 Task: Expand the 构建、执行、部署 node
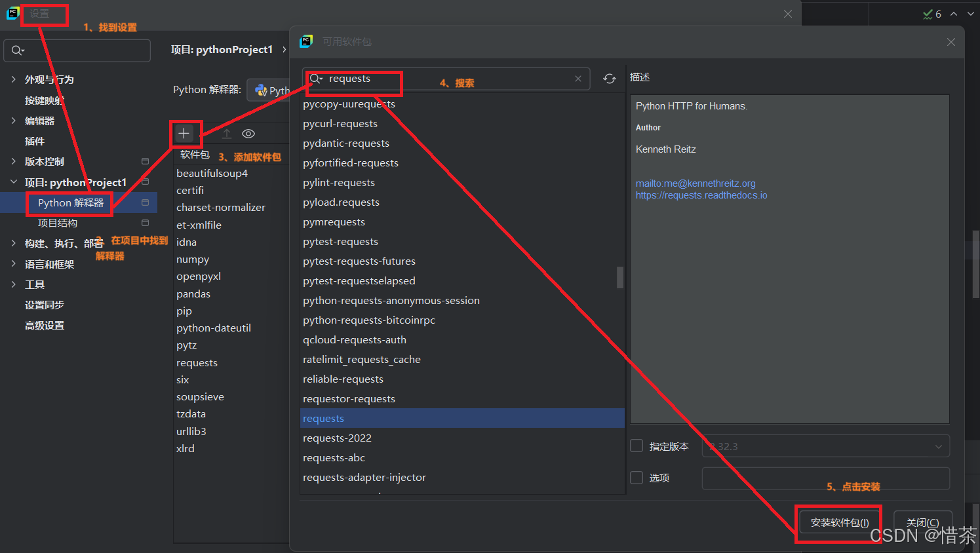pyautogui.click(x=13, y=243)
